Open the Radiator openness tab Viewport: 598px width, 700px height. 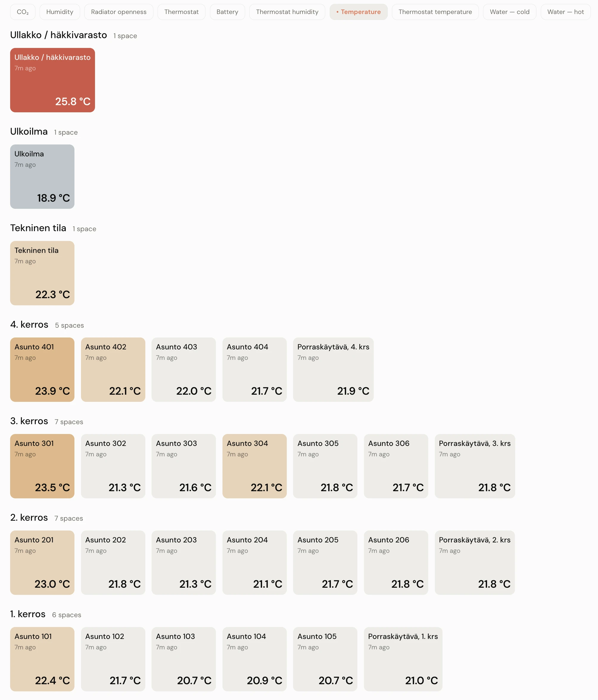pos(119,12)
